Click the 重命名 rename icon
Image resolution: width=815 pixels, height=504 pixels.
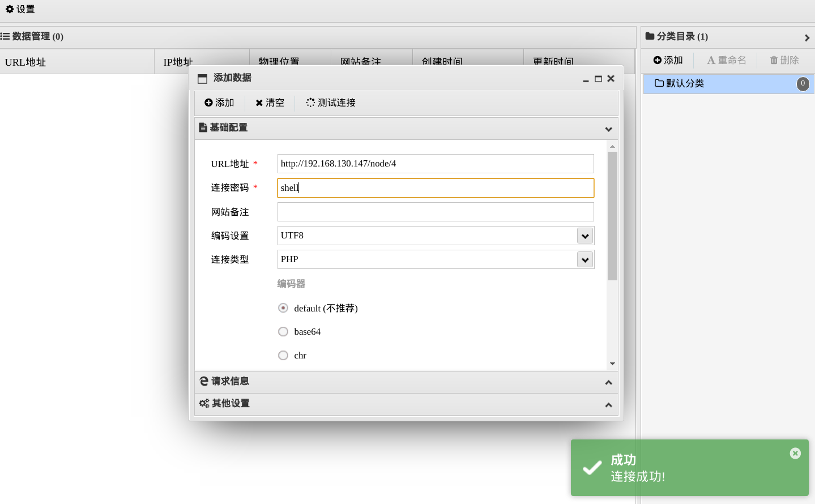coord(710,60)
